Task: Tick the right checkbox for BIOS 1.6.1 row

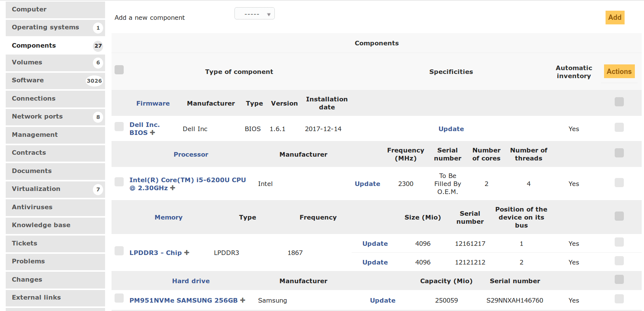Action: click(619, 127)
